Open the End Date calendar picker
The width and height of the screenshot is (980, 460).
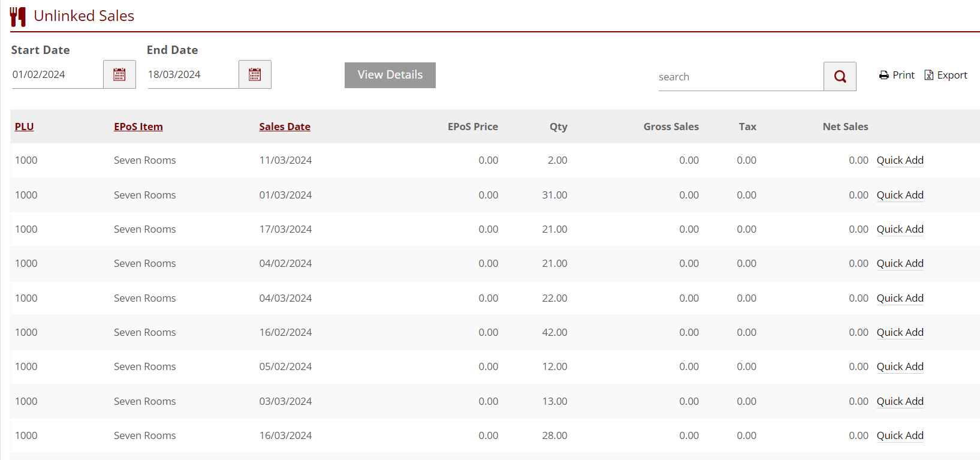[x=255, y=74]
